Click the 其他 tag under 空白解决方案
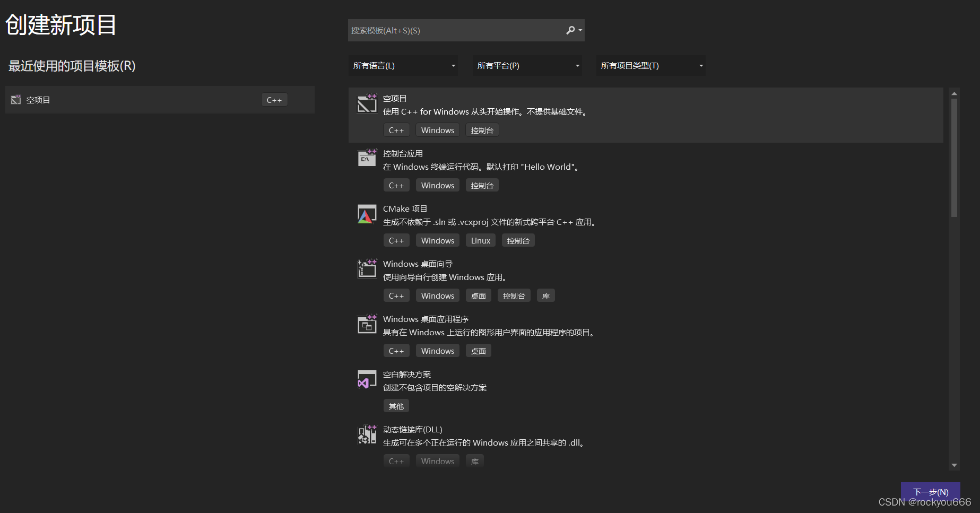This screenshot has height=513, width=980. coord(396,406)
